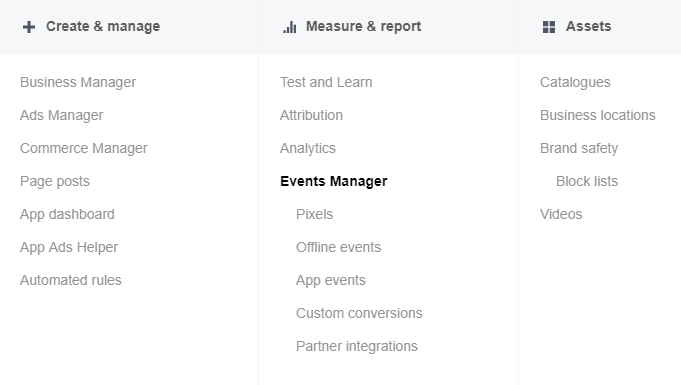Open Test and Learn

(x=326, y=82)
